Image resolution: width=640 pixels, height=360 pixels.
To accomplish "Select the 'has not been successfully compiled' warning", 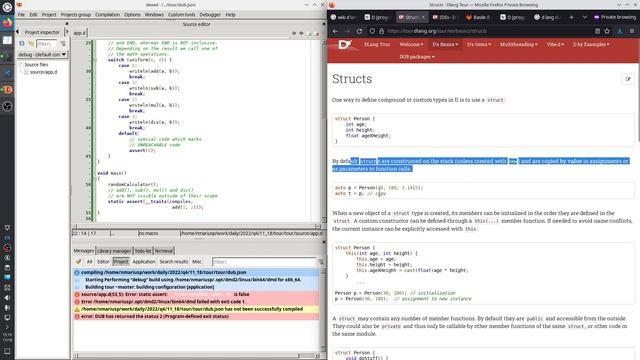I will click(x=197, y=309).
